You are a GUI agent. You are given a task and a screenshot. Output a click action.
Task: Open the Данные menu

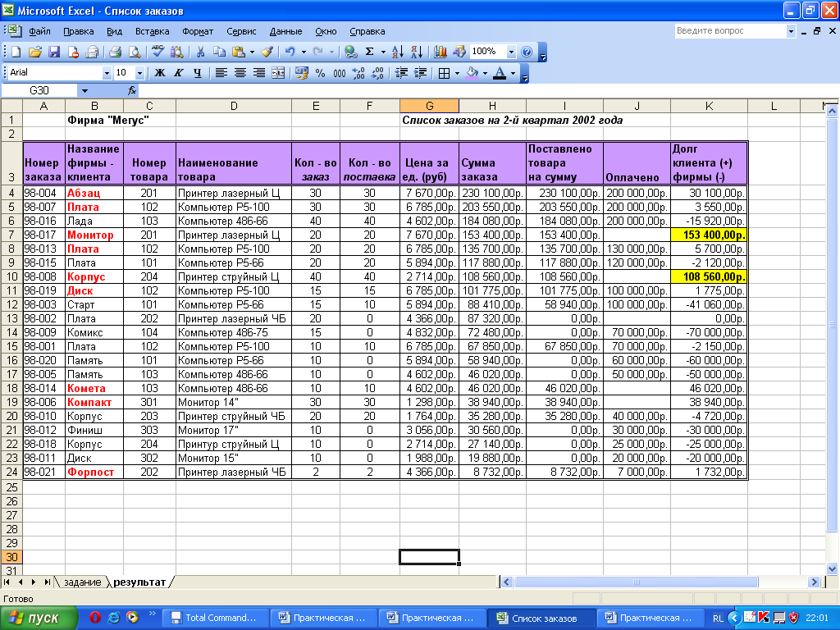[285, 31]
